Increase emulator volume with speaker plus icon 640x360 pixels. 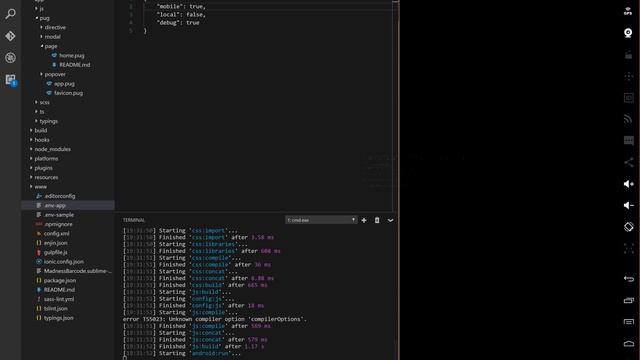(x=628, y=184)
